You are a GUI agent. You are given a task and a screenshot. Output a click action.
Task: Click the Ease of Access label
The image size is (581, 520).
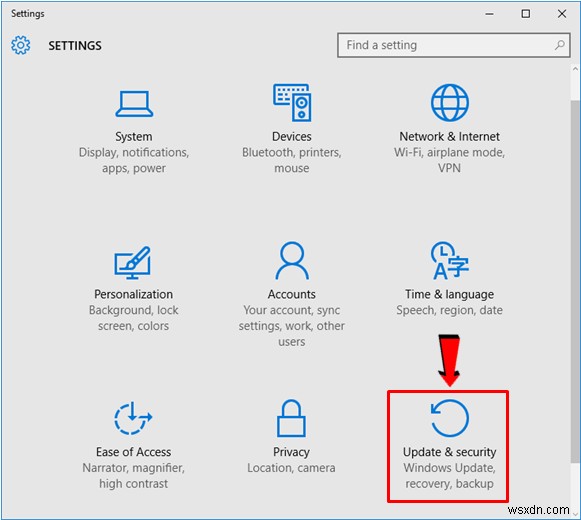pos(133,452)
